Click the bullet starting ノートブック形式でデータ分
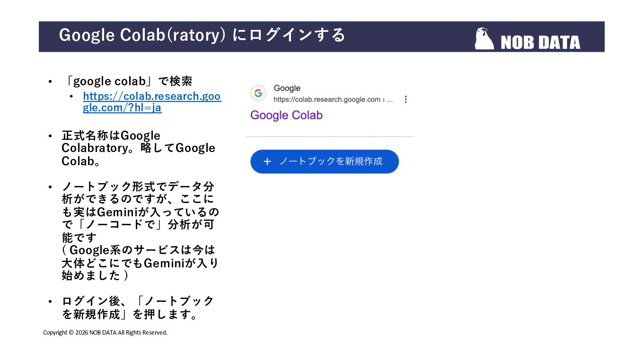Screen dimensions: 644x362 [141, 230]
